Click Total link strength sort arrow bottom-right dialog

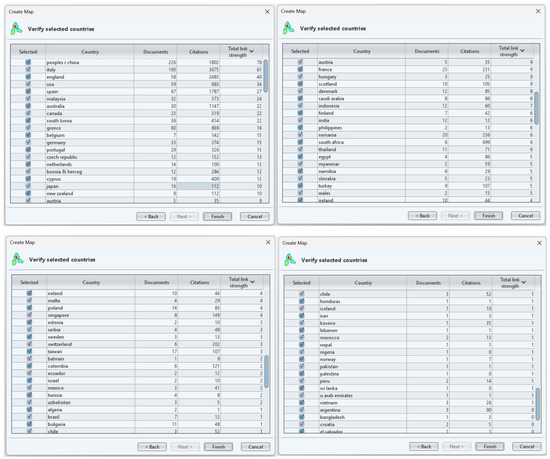pyautogui.click(x=524, y=282)
